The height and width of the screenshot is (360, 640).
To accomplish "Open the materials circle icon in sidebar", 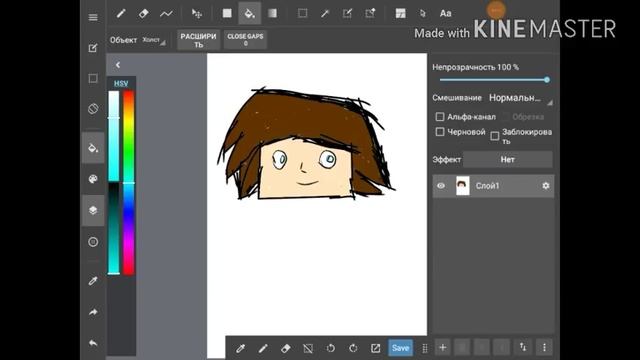I will [x=93, y=242].
